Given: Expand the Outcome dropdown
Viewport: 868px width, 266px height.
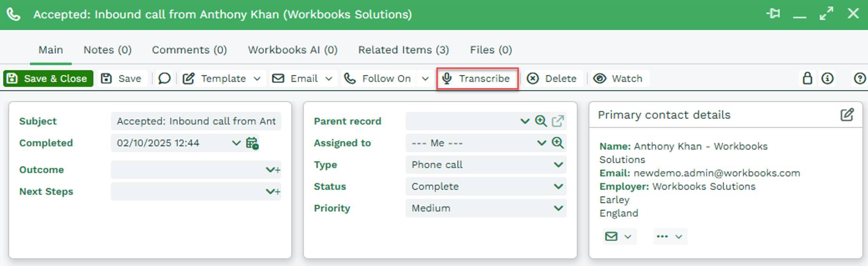Looking at the screenshot, I should click(270, 170).
